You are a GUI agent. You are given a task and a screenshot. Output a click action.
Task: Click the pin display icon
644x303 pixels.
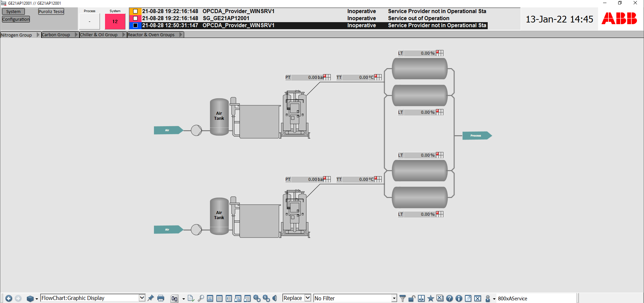coord(151,298)
